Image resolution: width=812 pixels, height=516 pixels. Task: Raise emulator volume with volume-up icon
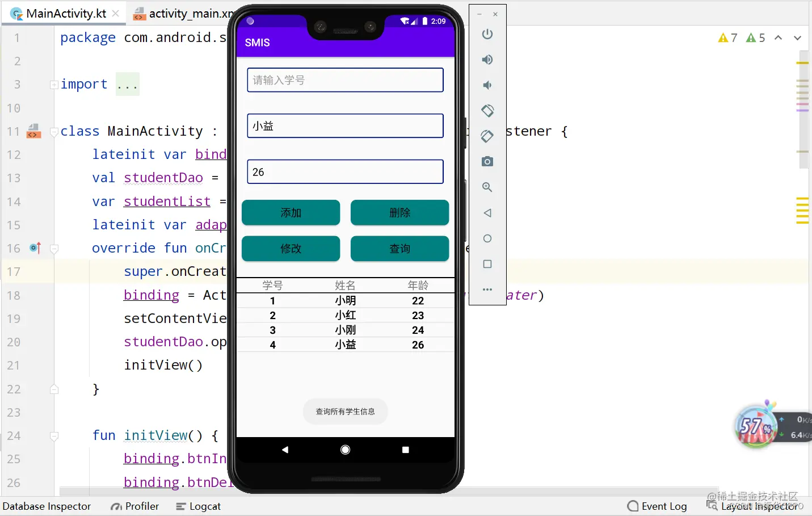[x=487, y=60]
